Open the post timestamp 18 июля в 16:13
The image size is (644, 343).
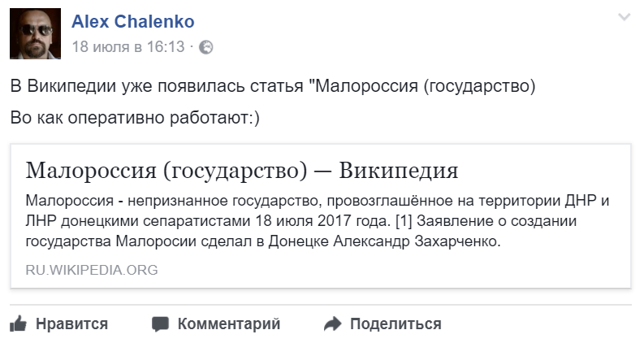click(x=128, y=47)
